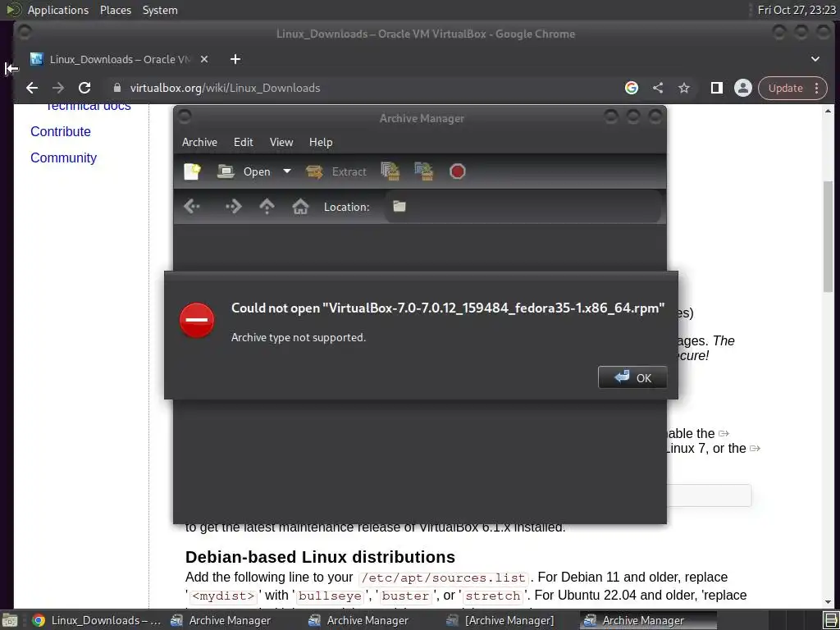
Task: Open Chrome three-dot menu
Action: [x=816, y=88]
